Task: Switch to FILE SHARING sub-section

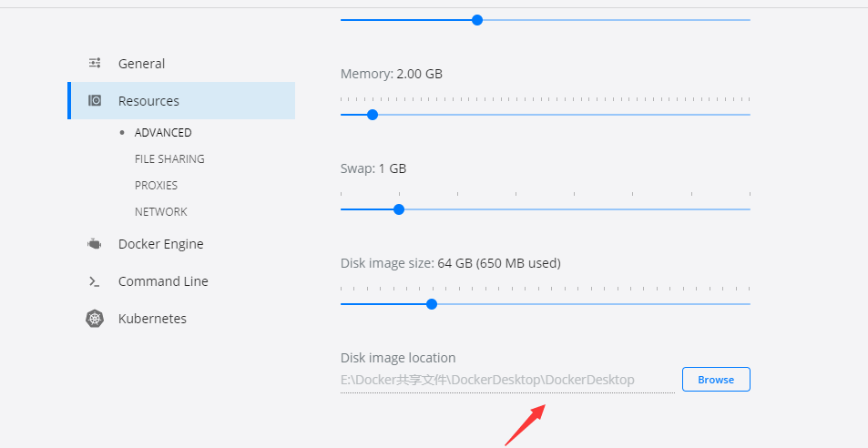Action: point(169,158)
